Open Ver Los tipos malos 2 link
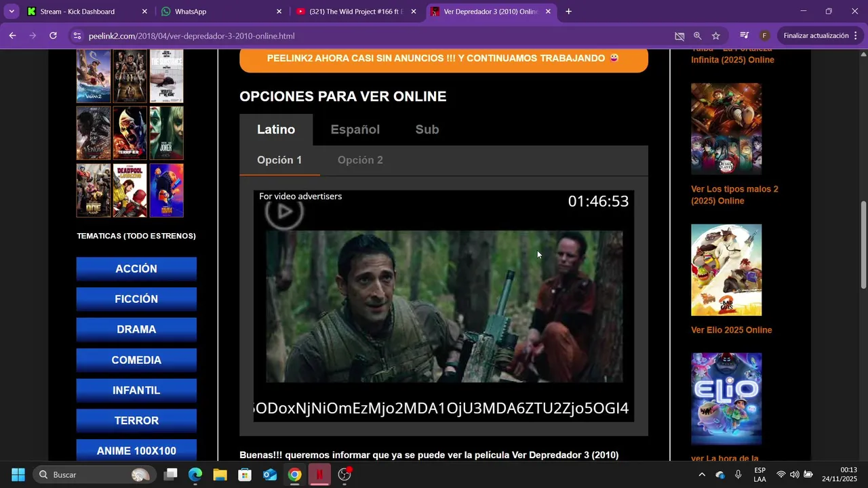 tap(734, 195)
